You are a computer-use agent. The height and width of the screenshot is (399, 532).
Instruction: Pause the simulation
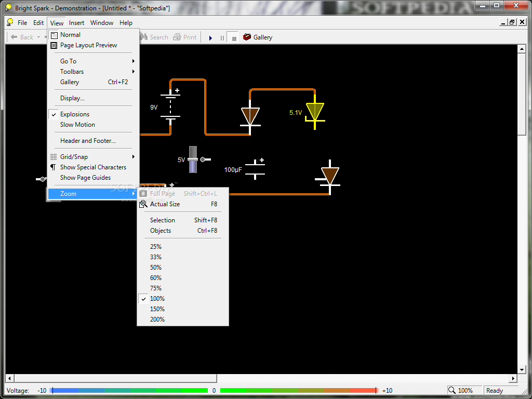(222, 38)
